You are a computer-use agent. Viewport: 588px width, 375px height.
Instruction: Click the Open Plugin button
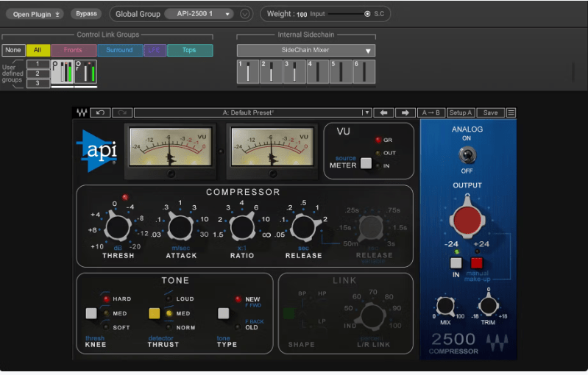(34, 14)
